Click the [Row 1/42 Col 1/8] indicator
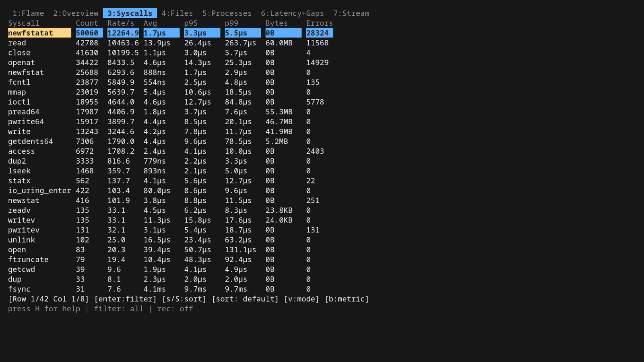 (x=49, y=299)
